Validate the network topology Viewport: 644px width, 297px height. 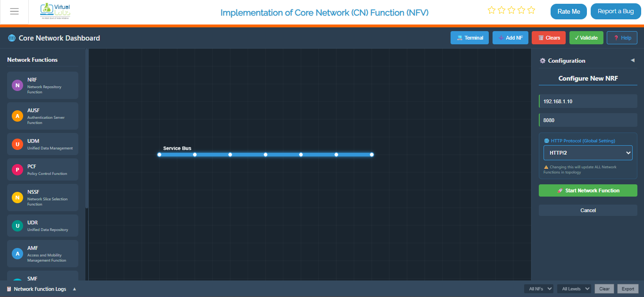point(586,38)
